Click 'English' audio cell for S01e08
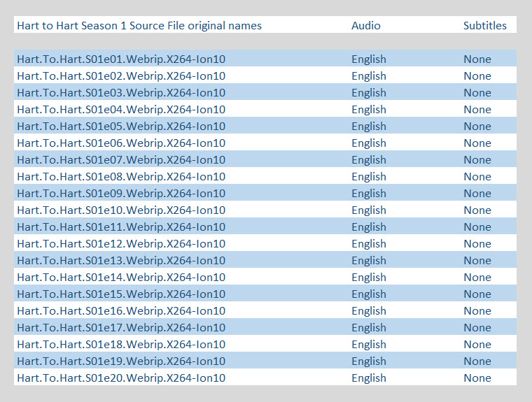 (369, 177)
